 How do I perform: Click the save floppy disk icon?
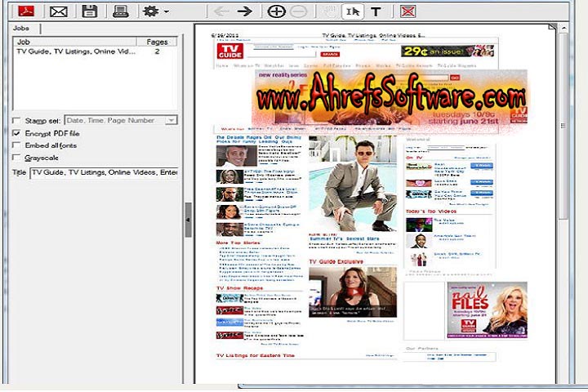[x=90, y=11]
